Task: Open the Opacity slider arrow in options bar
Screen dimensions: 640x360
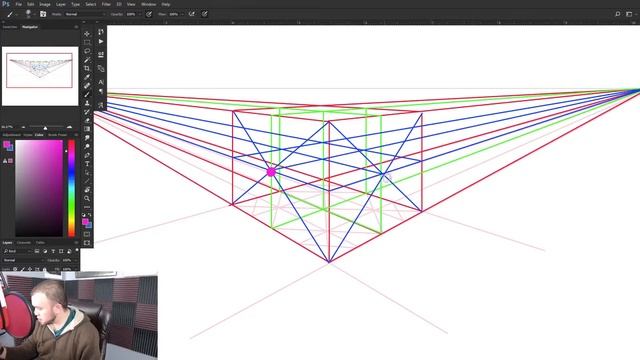Action: pyautogui.click(x=140, y=14)
